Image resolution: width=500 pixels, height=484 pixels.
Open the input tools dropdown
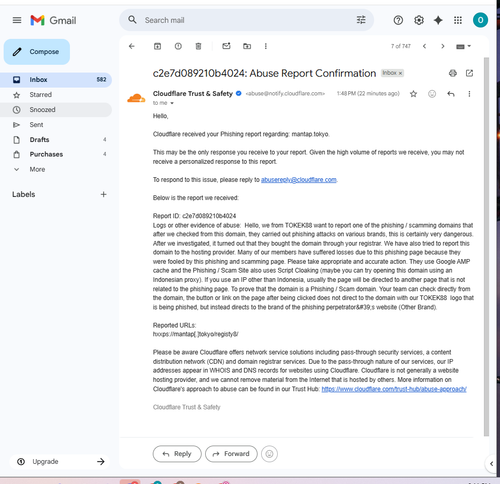coord(463,46)
